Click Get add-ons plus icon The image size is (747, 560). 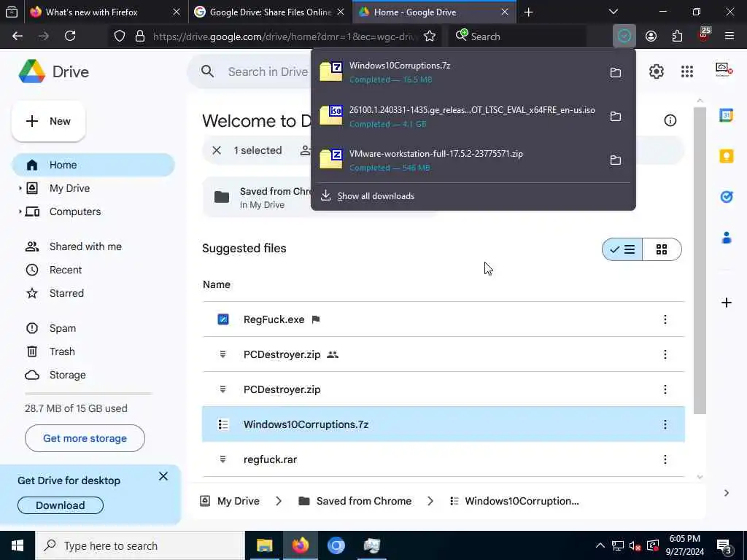click(x=727, y=303)
